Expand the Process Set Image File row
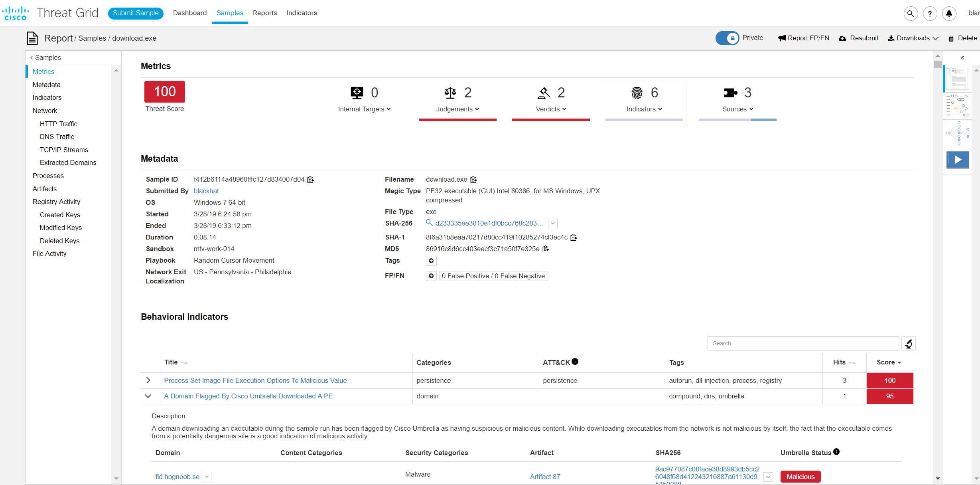Viewport: 980px width, 485px height. point(148,380)
